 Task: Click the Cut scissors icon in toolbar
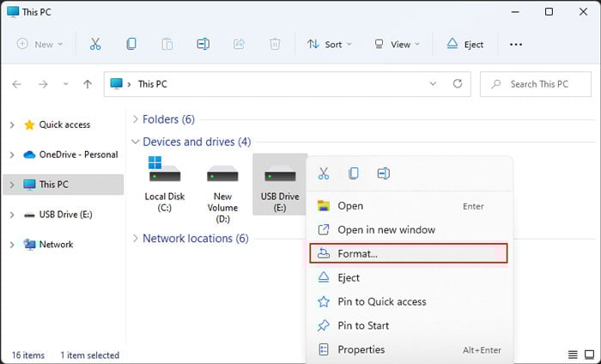click(95, 44)
